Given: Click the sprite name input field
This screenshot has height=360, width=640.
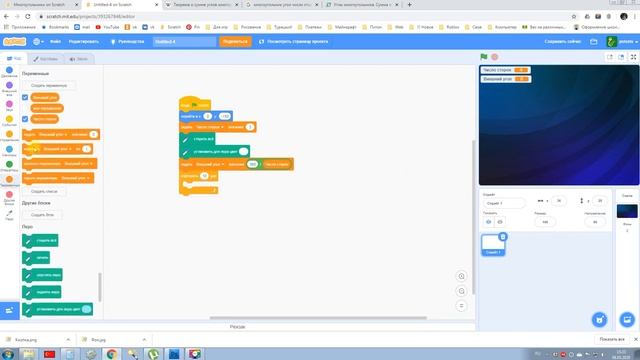Looking at the screenshot, I should (x=504, y=203).
